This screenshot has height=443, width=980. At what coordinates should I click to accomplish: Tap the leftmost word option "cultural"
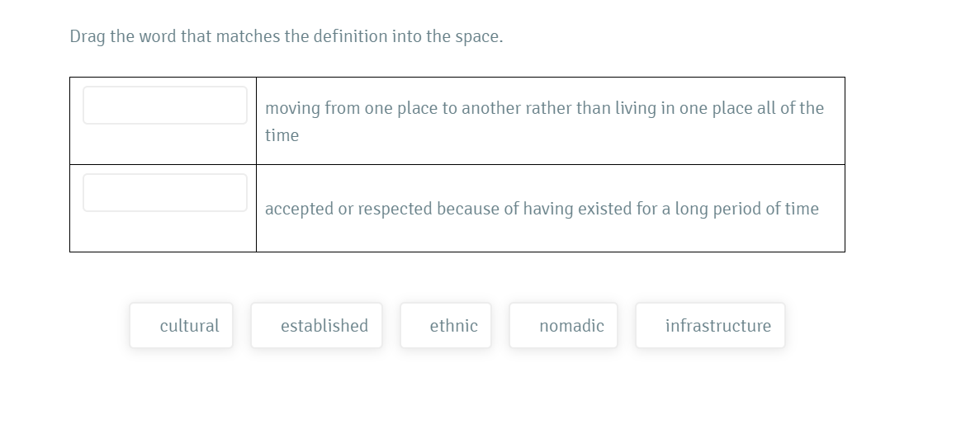[181, 326]
